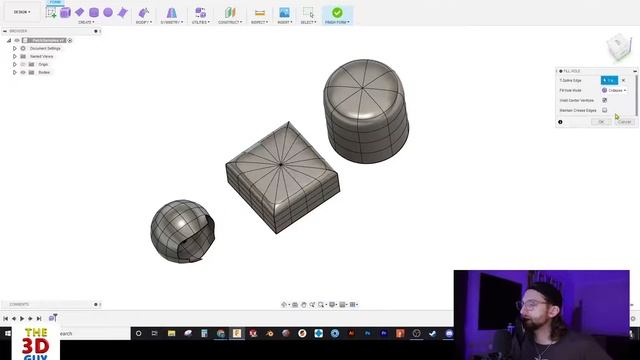Jump to timeline end

(x=39, y=318)
